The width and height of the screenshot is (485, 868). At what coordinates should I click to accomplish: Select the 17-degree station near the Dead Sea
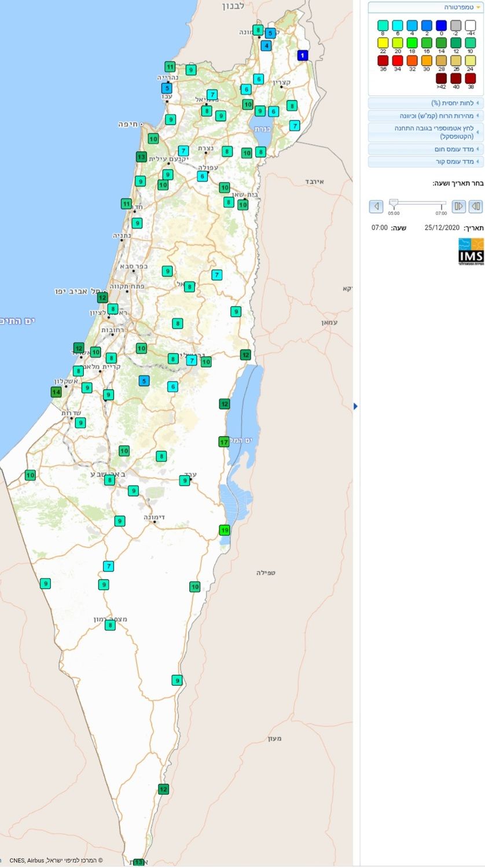click(224, 442)
